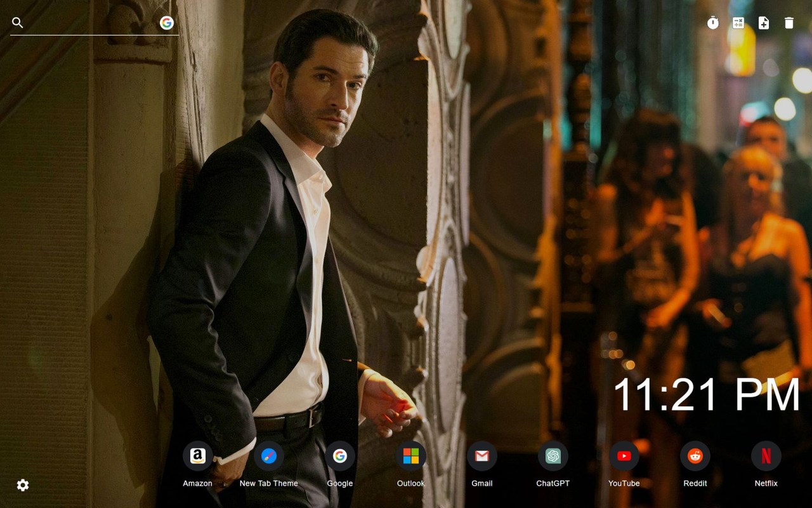
Task: Open the ChatGPT shortcut icon
Action: tap(553, 456)
